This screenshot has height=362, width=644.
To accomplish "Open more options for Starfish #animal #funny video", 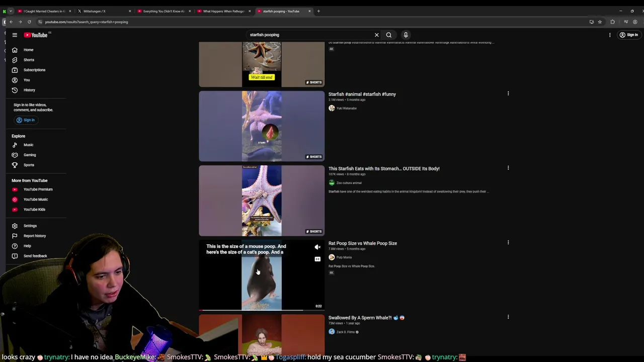I will tap(508, 94).
